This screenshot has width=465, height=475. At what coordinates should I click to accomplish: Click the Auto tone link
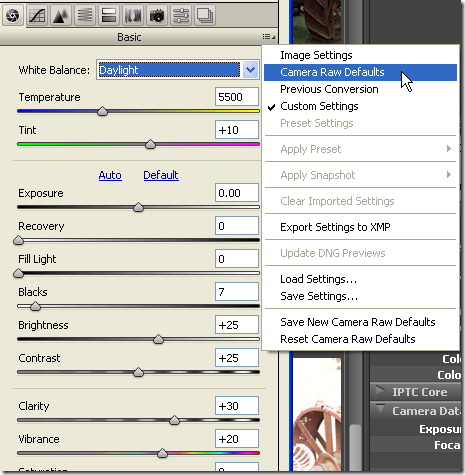click(x=110, y=175)
